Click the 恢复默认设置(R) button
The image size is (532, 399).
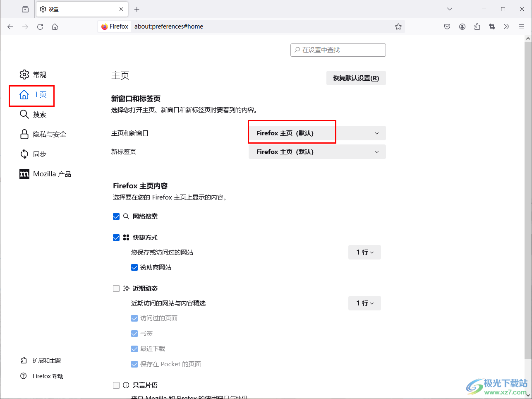[x=356, y=78]
